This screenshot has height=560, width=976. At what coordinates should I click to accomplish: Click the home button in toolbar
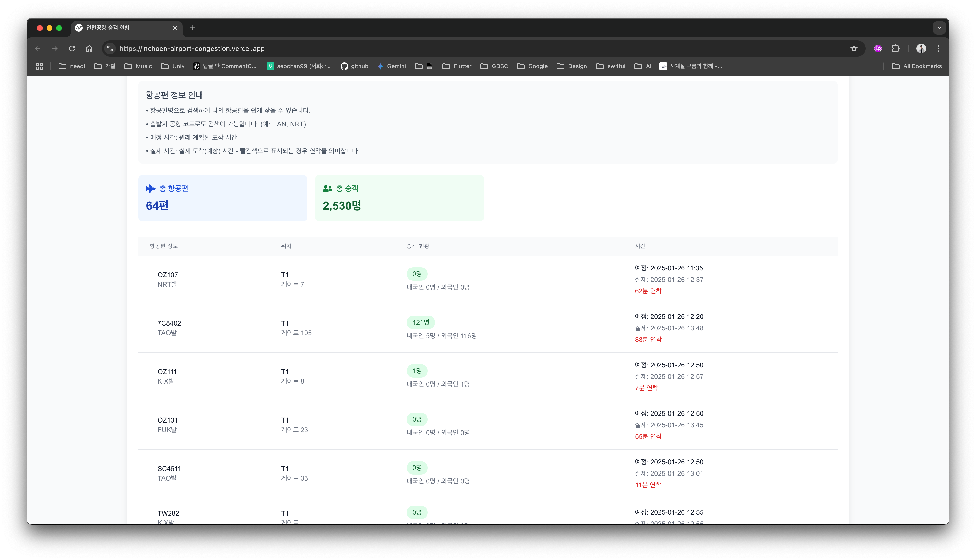click(x=89, y=48)
